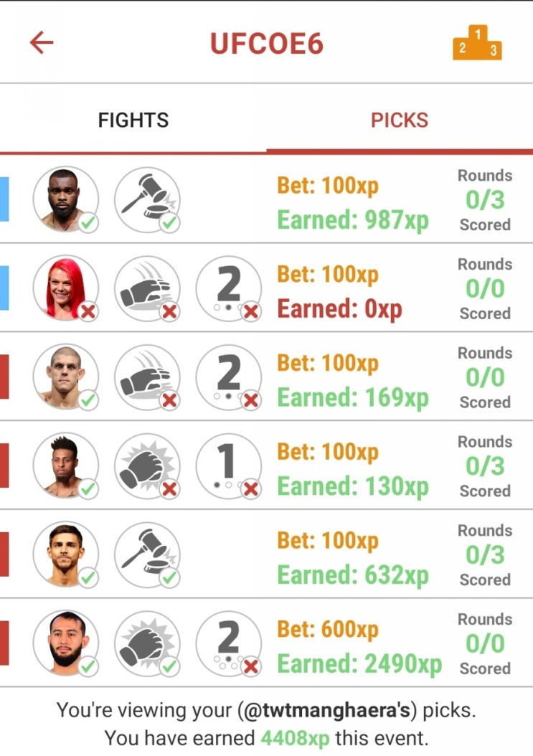
Task: Tap Rounds 0/3 Scored in first row
Action: [485, 199]
